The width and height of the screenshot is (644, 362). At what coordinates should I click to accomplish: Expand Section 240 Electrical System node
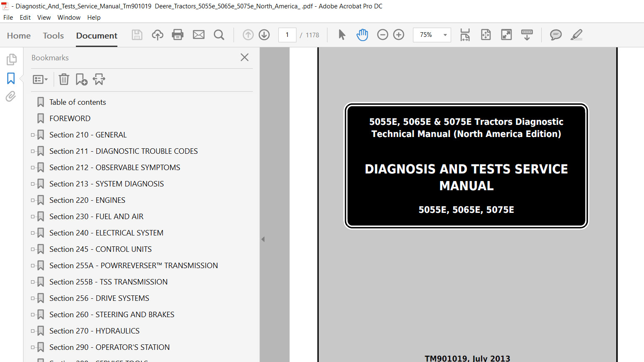(33, 233)
